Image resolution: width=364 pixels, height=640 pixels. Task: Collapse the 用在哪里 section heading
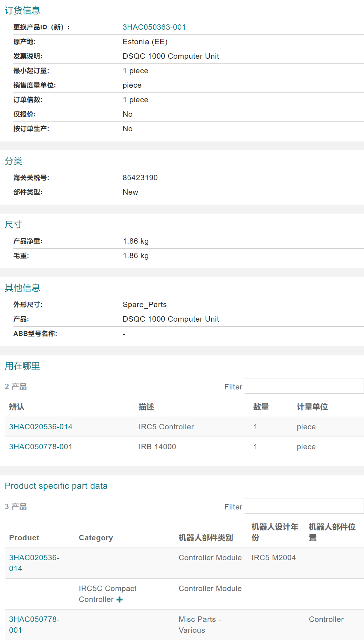pyautogui.click(x=22, y=366)
